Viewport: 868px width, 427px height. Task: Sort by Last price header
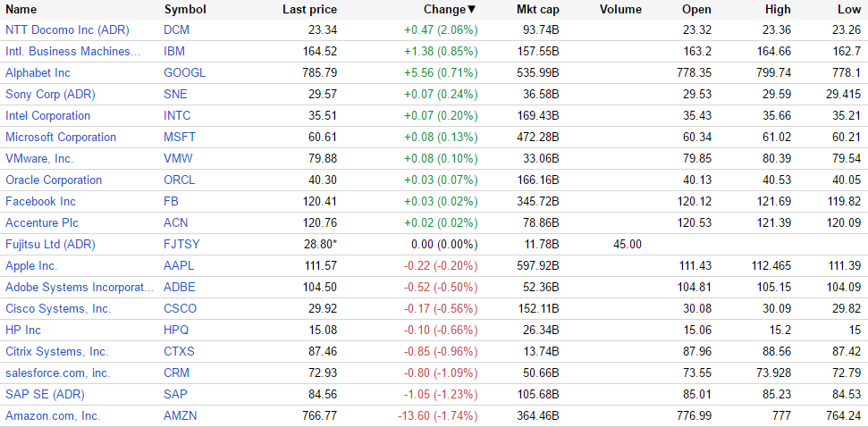click(309, 9)
